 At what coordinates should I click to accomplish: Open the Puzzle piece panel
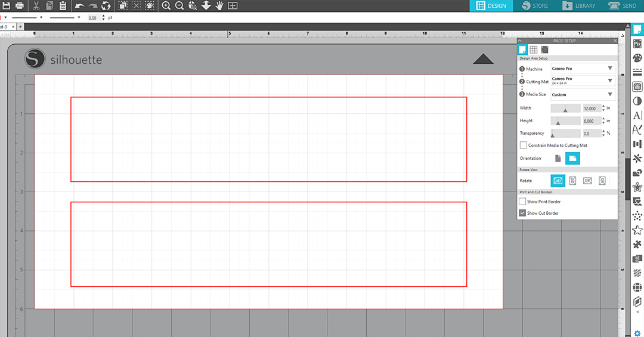coord(637,244)
